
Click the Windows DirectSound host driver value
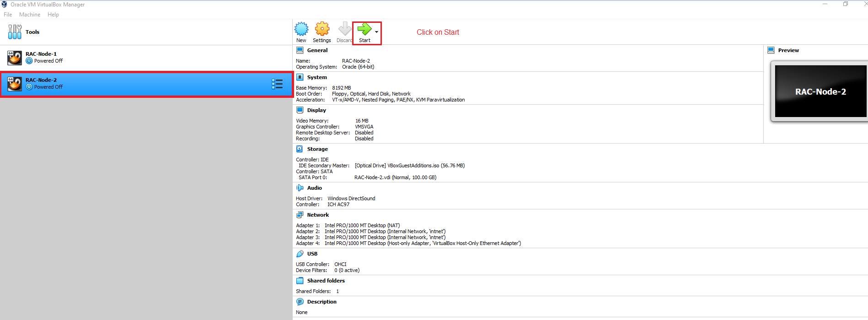(x=351, y=198)
